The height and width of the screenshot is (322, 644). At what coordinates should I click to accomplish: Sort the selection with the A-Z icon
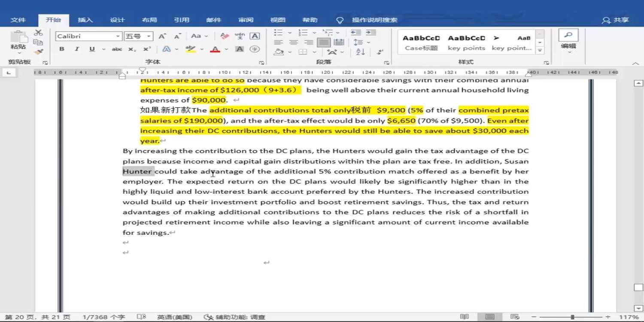(360, 52)
